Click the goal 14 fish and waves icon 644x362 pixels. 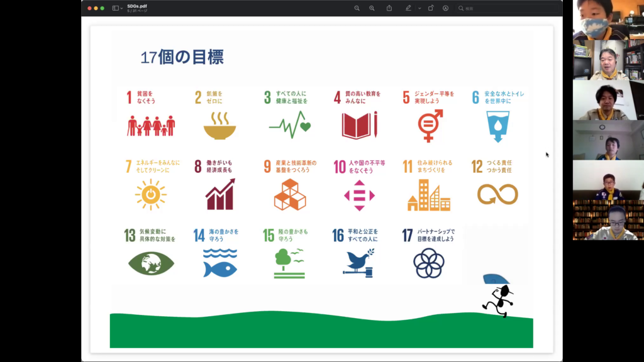tap(220, 263)
